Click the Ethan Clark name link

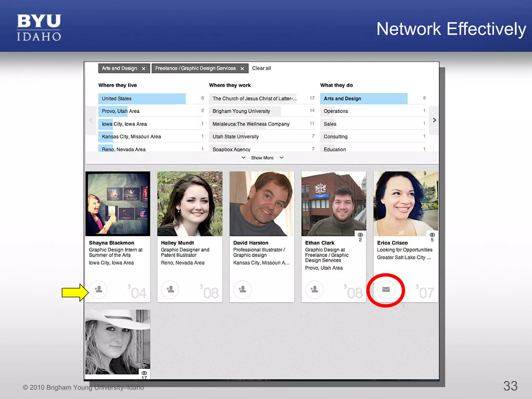click(320, 243)
